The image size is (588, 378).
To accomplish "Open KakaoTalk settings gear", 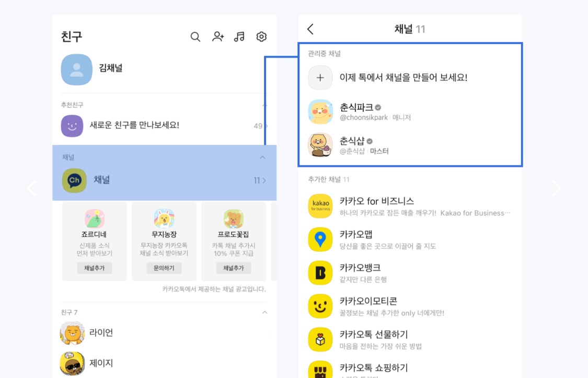I will (261, 37).
